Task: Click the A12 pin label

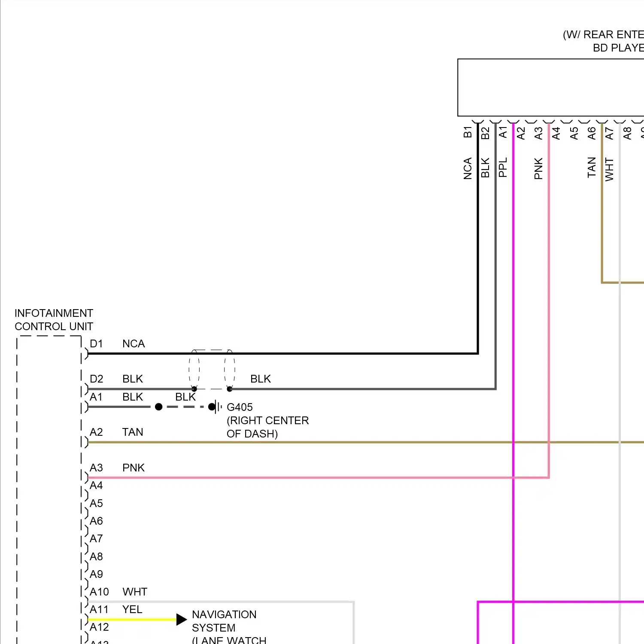Action: [x=99, y=627]
